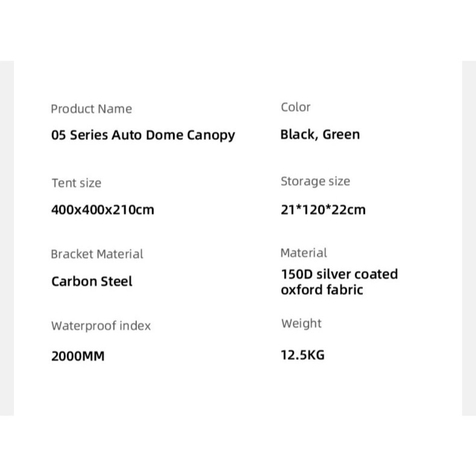
Task: Select the 2000MM waterproof value
Action: [78, 356]
